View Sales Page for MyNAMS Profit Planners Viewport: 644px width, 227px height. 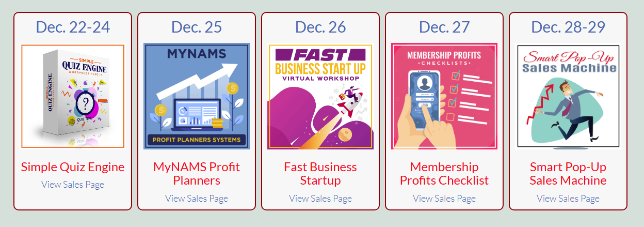click(x=197, y=198)
